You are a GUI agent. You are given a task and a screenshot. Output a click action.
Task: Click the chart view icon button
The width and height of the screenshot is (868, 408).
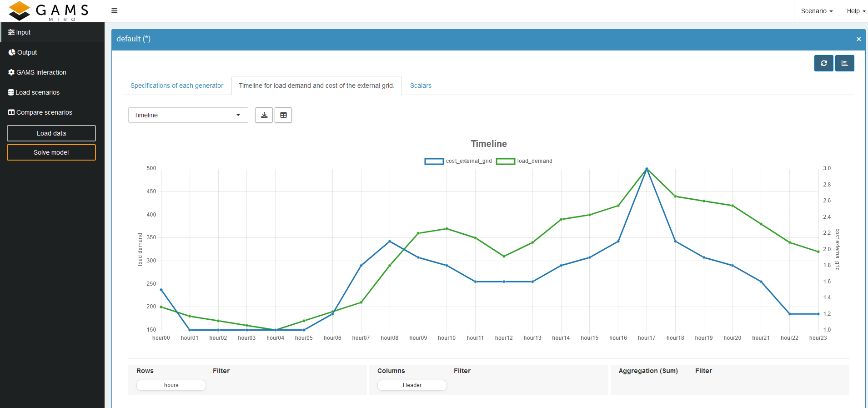point(844,63)
